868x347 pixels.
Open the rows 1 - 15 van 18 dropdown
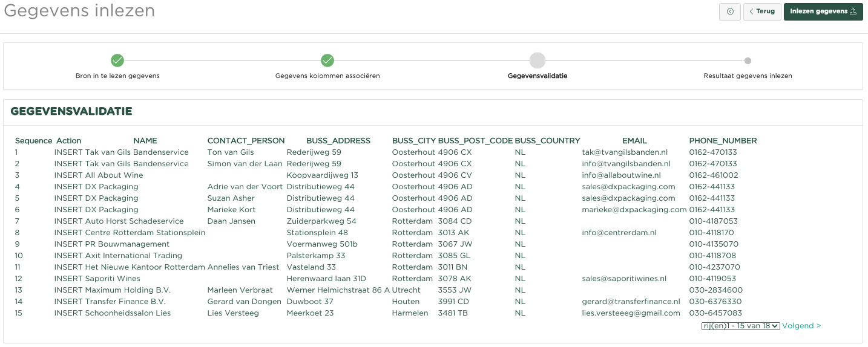740,326
